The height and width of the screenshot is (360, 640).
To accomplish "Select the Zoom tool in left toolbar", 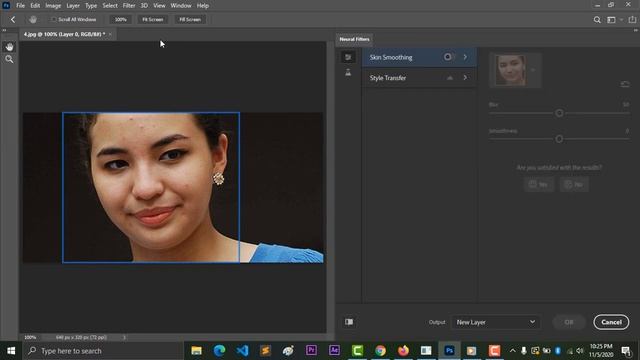I will point(9,60).
